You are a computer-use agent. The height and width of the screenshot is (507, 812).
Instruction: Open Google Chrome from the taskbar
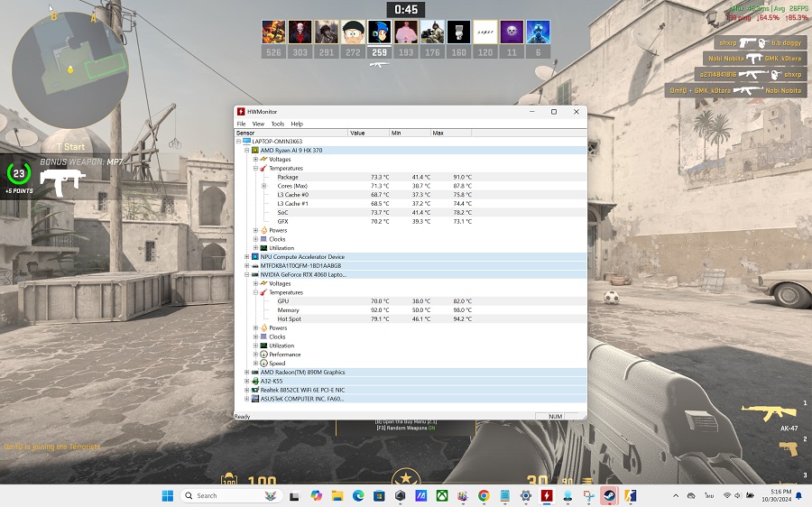click(484, 495)
